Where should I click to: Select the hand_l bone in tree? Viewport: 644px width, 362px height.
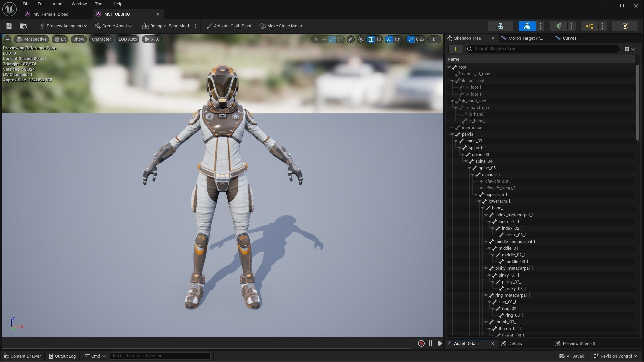[x=498, y=208]
